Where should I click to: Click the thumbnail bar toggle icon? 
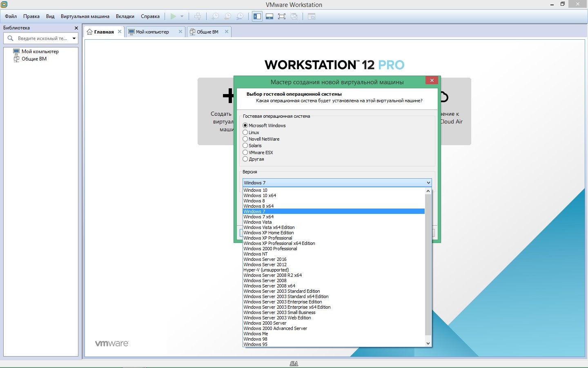click(269, 16)
